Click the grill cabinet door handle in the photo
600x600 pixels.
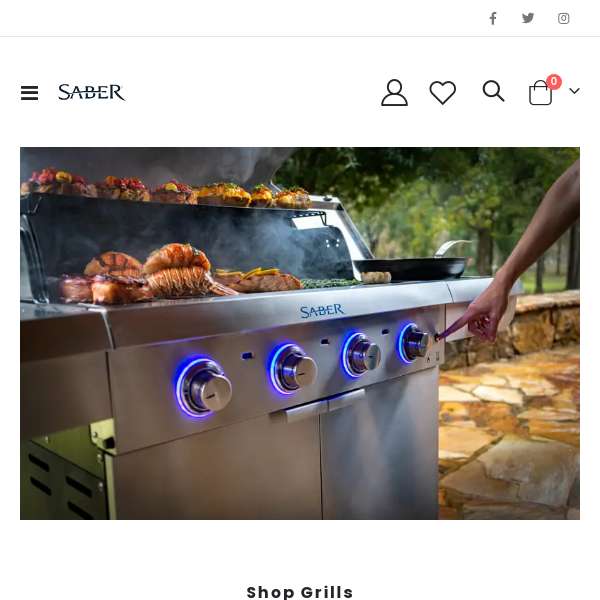point(299,411)
